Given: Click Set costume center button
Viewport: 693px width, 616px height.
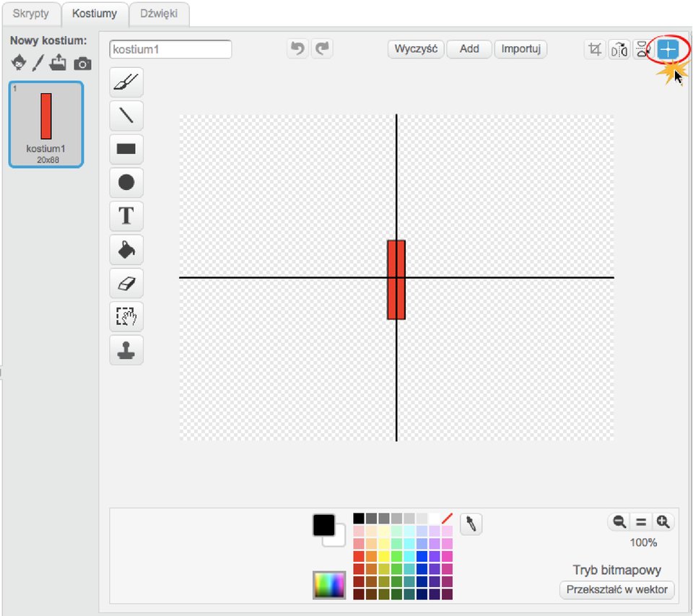Looking at the screenshot, I should pyautogui.click(x=668, y=49).
